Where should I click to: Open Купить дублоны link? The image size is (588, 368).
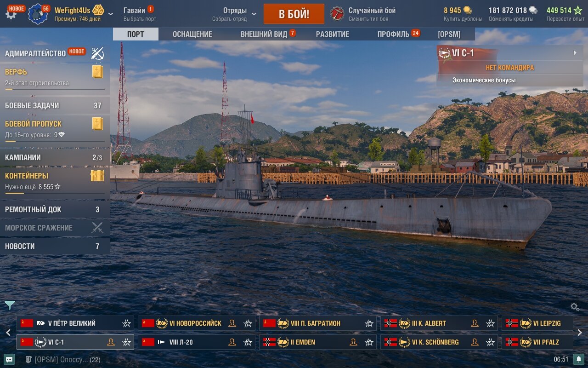point(463,19)
